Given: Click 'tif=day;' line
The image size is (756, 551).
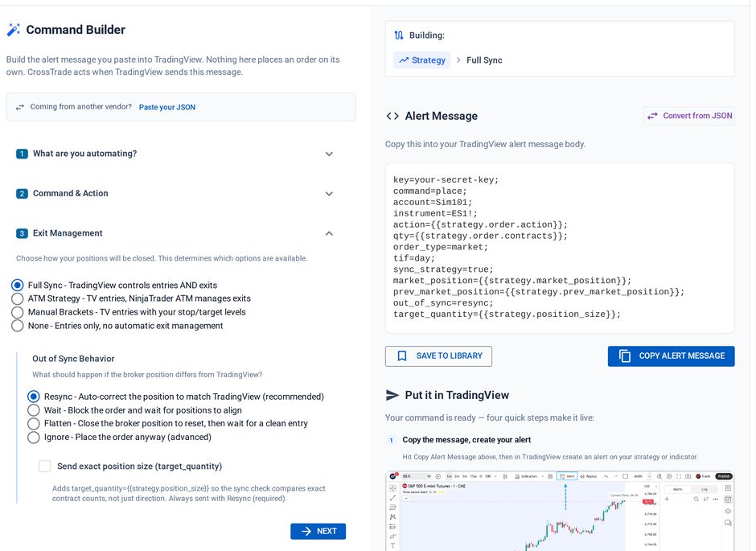Looking at the screenshot, I should click(x=414, y=258).
